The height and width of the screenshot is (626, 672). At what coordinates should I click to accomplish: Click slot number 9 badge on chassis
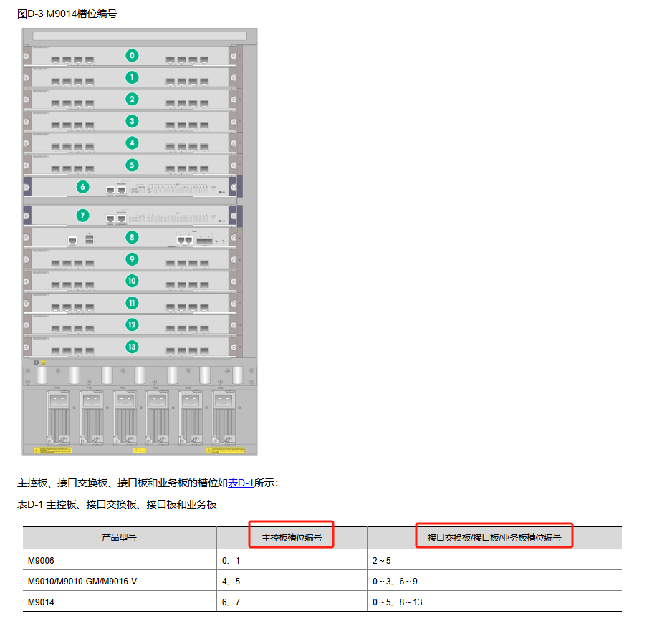(x=132, y=259)
